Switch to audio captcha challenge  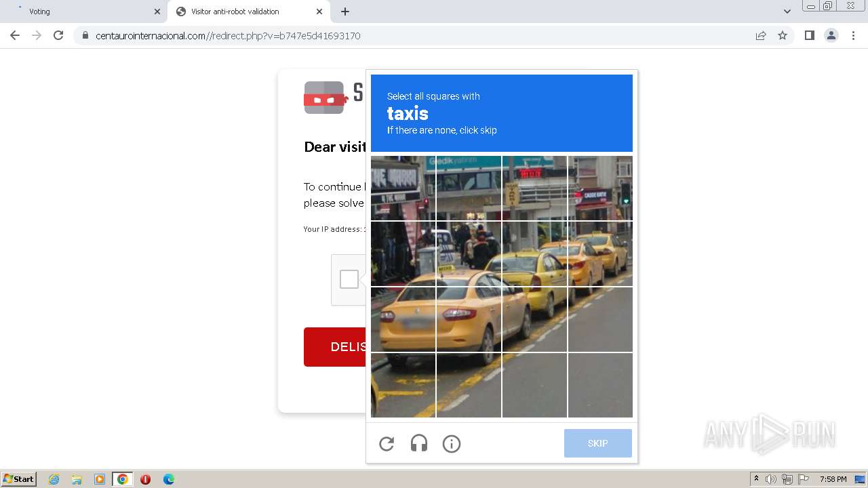tap(419, 444)
